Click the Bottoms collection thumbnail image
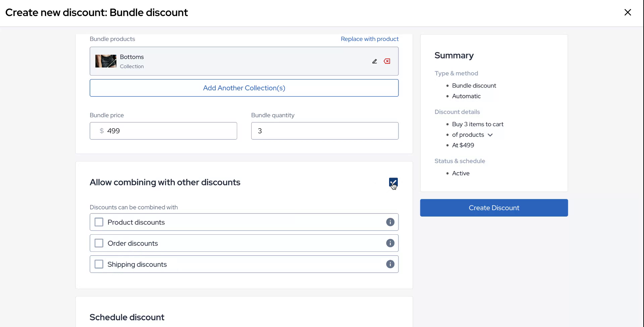The image size is (644, 327). (106, 61)
